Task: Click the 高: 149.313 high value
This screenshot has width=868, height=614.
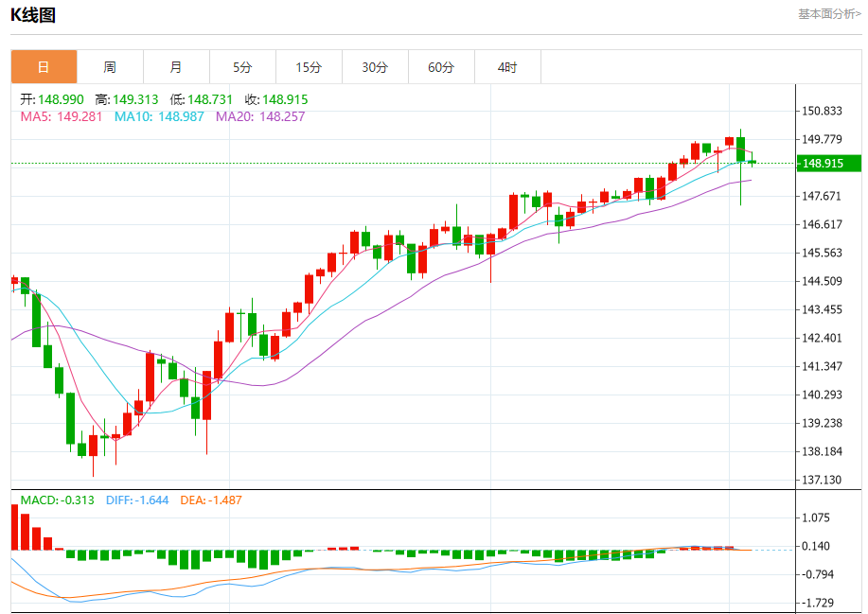Action: tap(127, 99)
